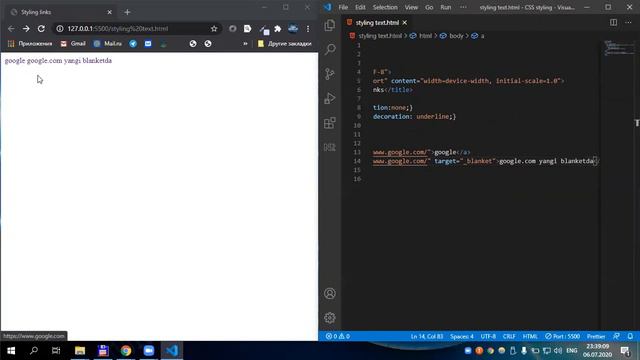Open View menu in VS Code
Image resolution: width=640 pixels, height=360 pixels.
point(411,7)
